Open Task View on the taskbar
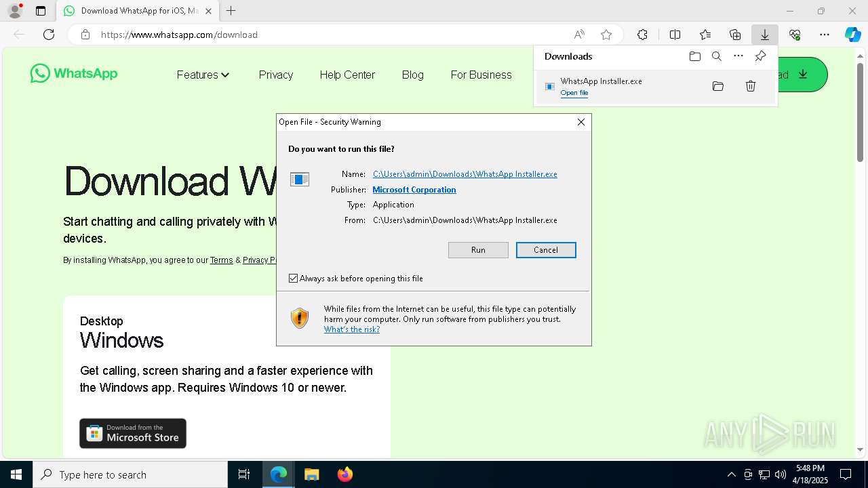868x488 pixels. pos(244,474)
